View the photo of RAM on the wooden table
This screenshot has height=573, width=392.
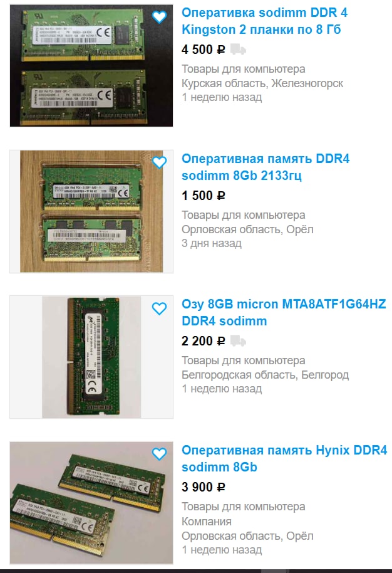pos(91,212)
